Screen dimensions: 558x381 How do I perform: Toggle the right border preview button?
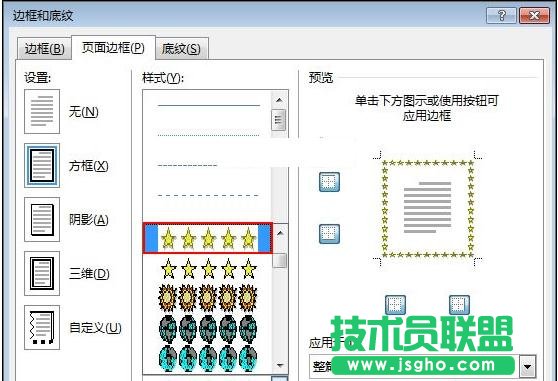[x=459, y=305]
